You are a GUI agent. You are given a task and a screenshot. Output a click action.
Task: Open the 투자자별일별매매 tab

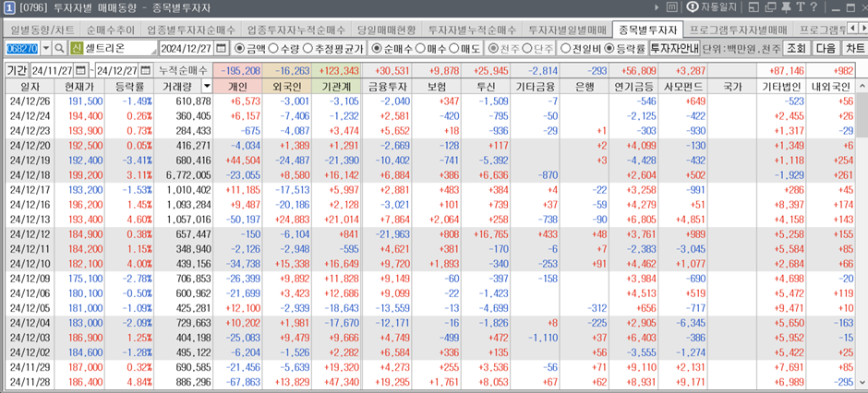point(568,30)
